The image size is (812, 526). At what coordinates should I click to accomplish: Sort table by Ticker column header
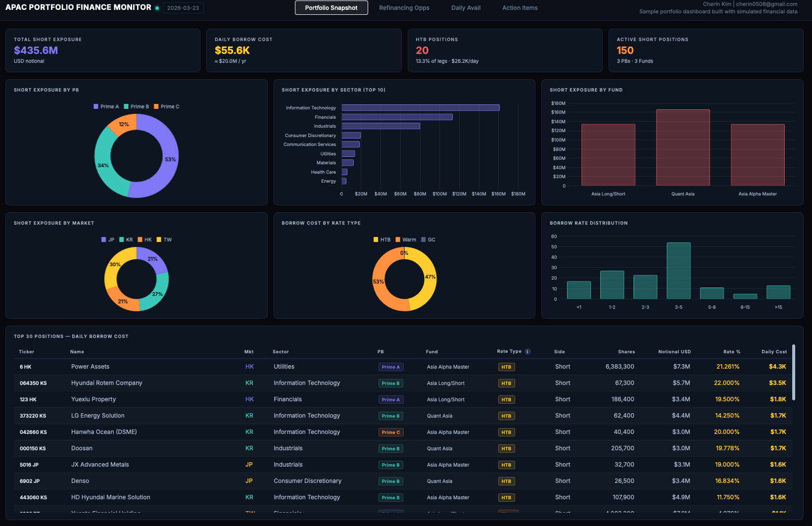[26, 352]
